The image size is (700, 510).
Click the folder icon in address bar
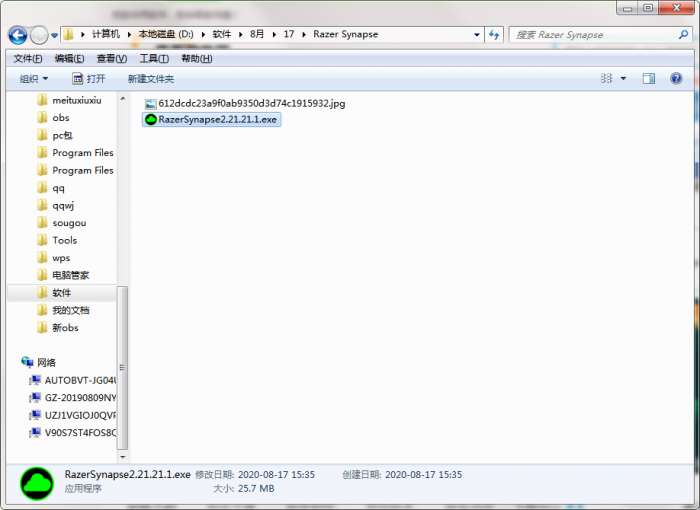68,34
